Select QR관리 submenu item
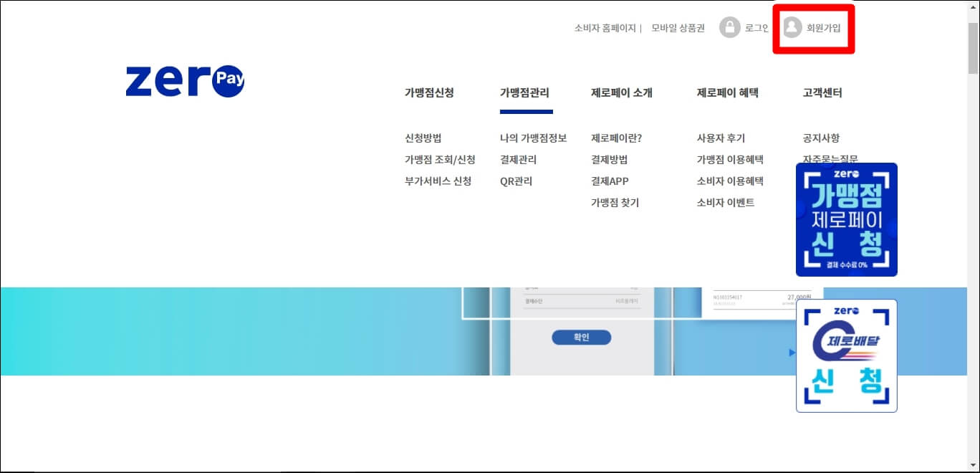Image resolution: width=980 pixels, height=473 pixels. 517,181
